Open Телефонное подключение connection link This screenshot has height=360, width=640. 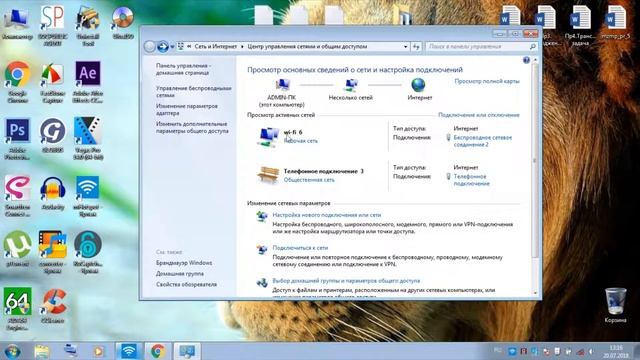click(471, 180)
